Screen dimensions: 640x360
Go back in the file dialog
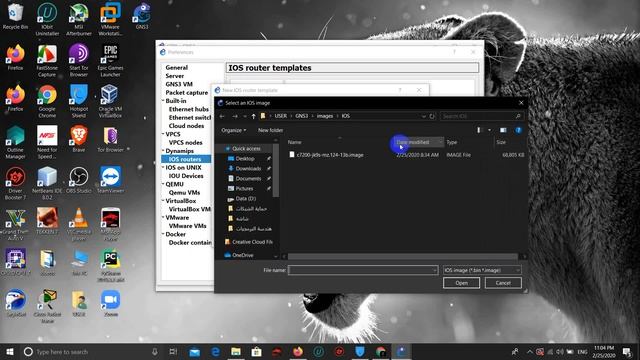click(x=222, y=116)
